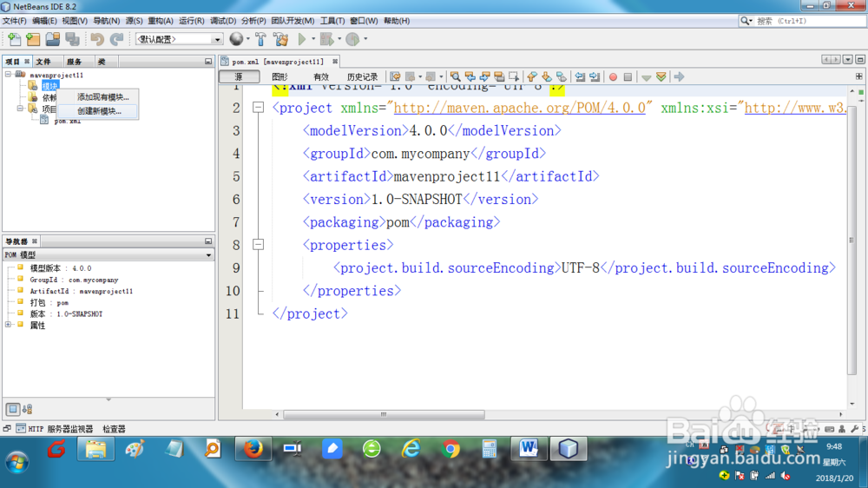The height and width of the screenshot is (488, 868).
Task: Open the 检查器 inspector panel
Action: tap(114, 429)
